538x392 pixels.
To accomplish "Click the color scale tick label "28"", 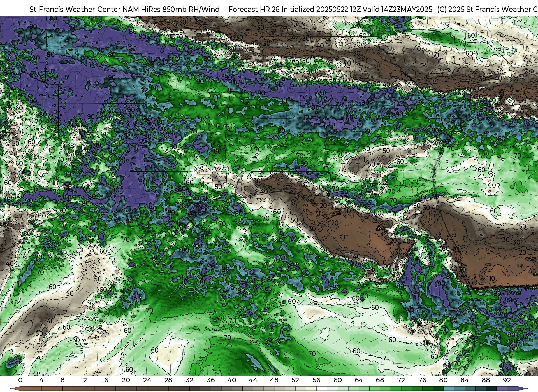I will pos(168,380).
